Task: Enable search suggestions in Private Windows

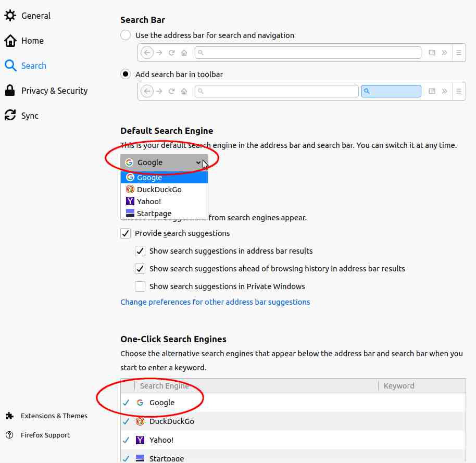Action: pos(140,286)
